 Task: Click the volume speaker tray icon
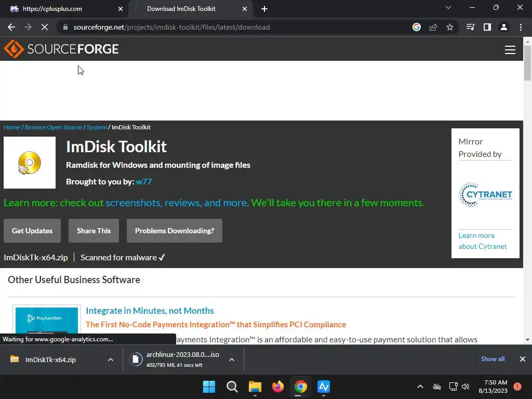coord(465,387)
